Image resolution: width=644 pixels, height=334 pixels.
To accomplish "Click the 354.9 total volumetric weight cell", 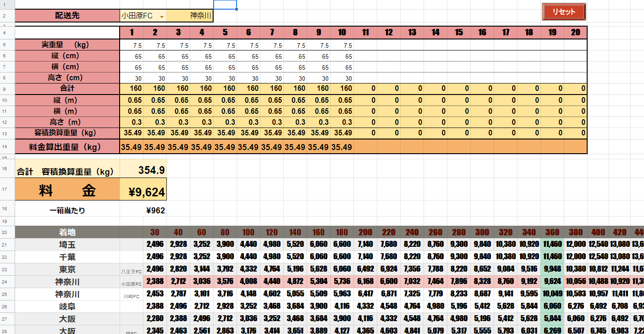I will [x=143, y=170].
